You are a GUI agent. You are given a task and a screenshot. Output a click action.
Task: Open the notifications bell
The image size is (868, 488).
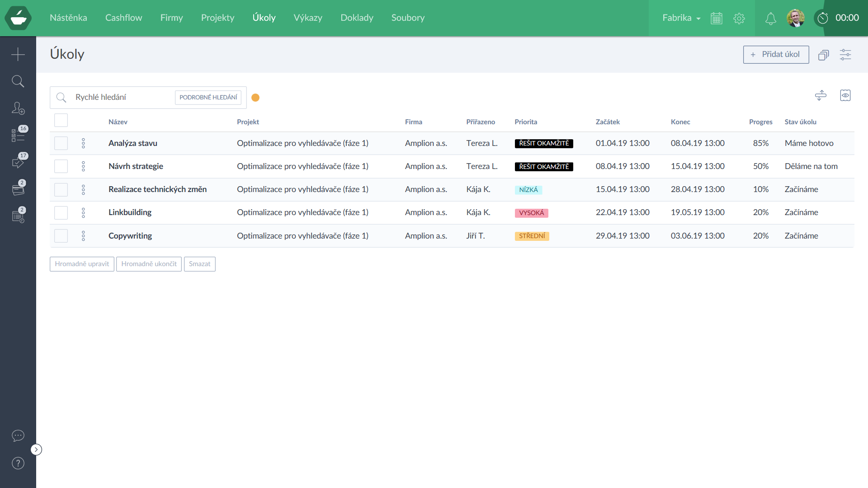770,19
